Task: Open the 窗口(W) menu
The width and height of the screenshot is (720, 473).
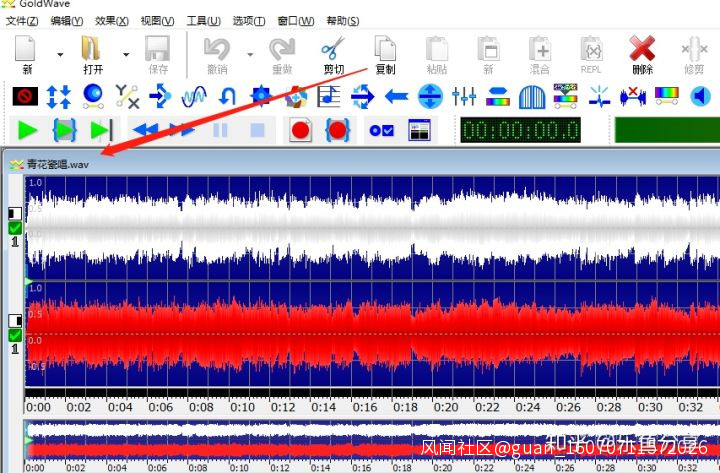Action: (296, 21)
